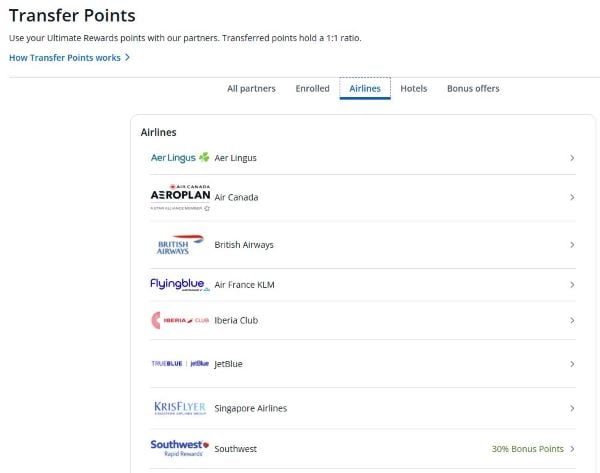Expand the Aer Lingus row chevron
This screenshot has width=600, height=473.
point(572,158)
